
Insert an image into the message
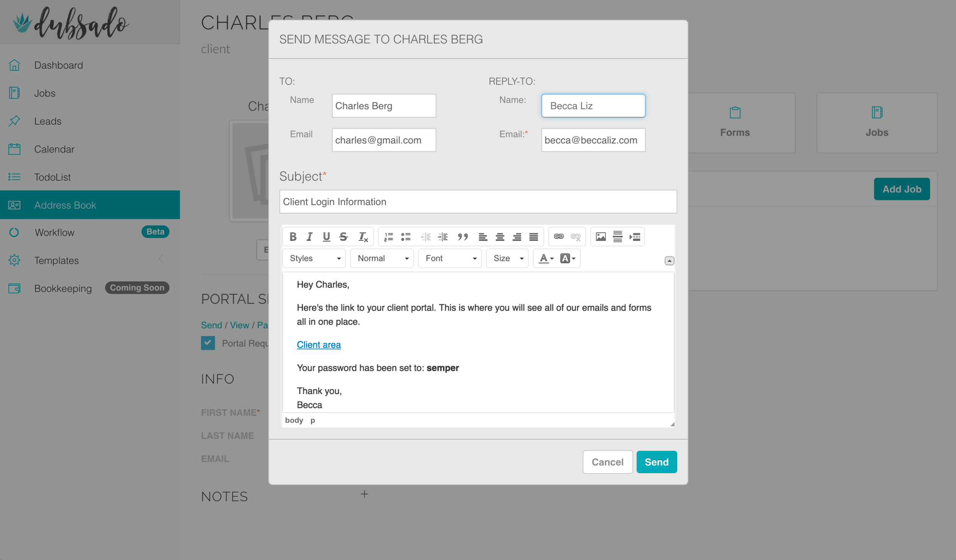pos(600,237)
